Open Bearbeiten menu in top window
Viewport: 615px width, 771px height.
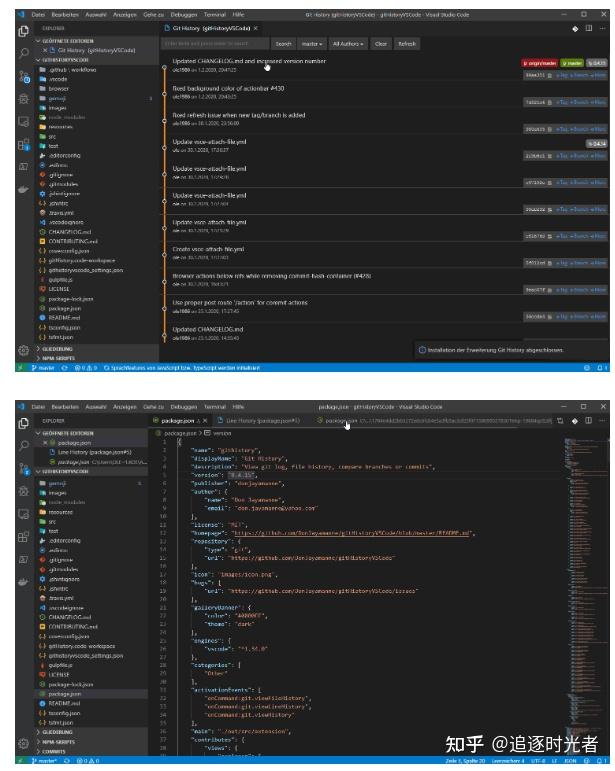coord(65,15)
